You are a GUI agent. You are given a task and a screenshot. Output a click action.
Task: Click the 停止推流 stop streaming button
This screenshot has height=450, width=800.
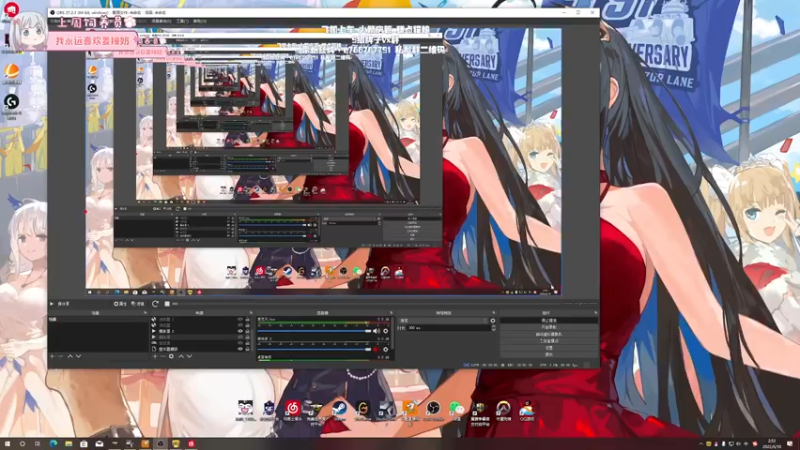[549, 320]
